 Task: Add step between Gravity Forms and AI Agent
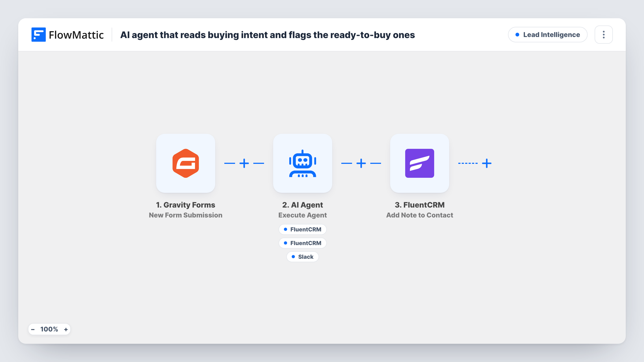point(244,163)
